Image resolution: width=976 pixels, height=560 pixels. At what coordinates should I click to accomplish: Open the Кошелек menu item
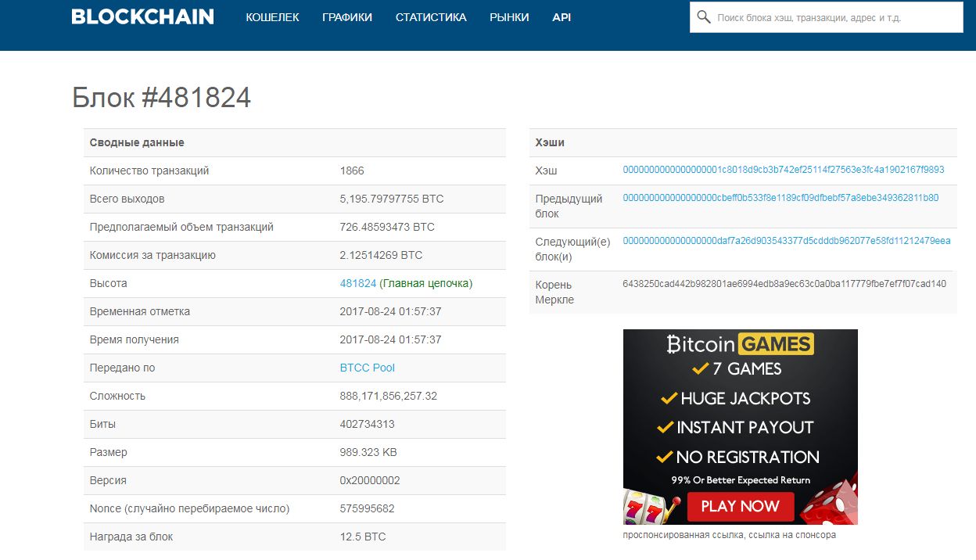tap(272, 17)
